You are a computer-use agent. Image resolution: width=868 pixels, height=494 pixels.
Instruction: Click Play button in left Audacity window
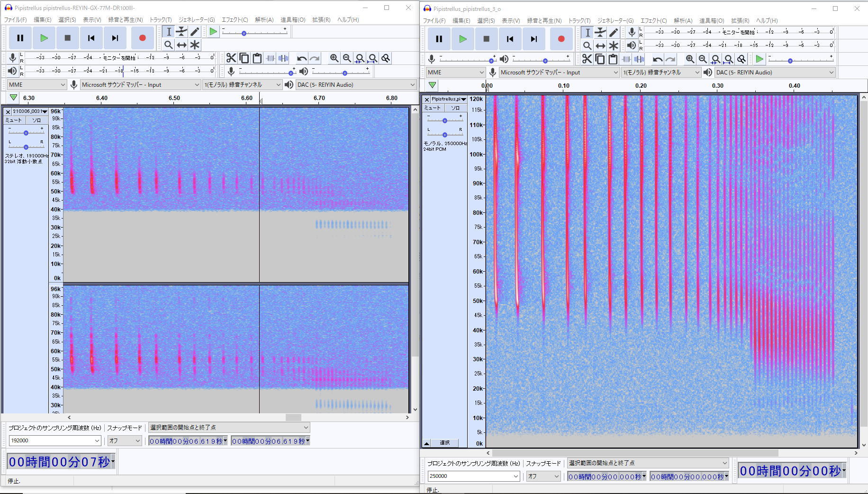coord(44,38)
